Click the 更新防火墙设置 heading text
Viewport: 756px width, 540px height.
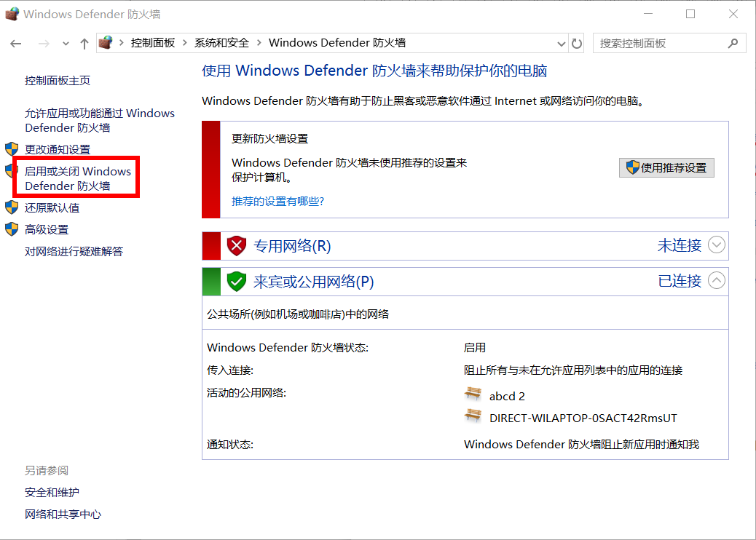click(270, 139)
